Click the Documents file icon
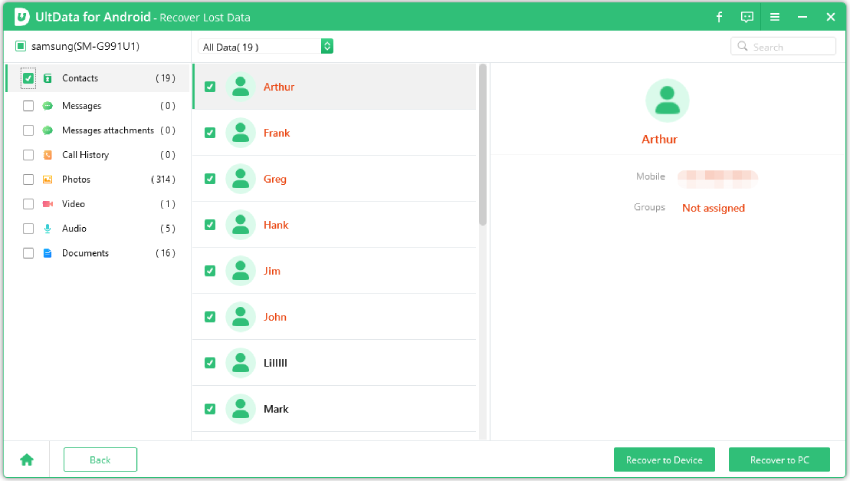Image resolution: width=850 pixels, height=481 pixels. point(47,253)
